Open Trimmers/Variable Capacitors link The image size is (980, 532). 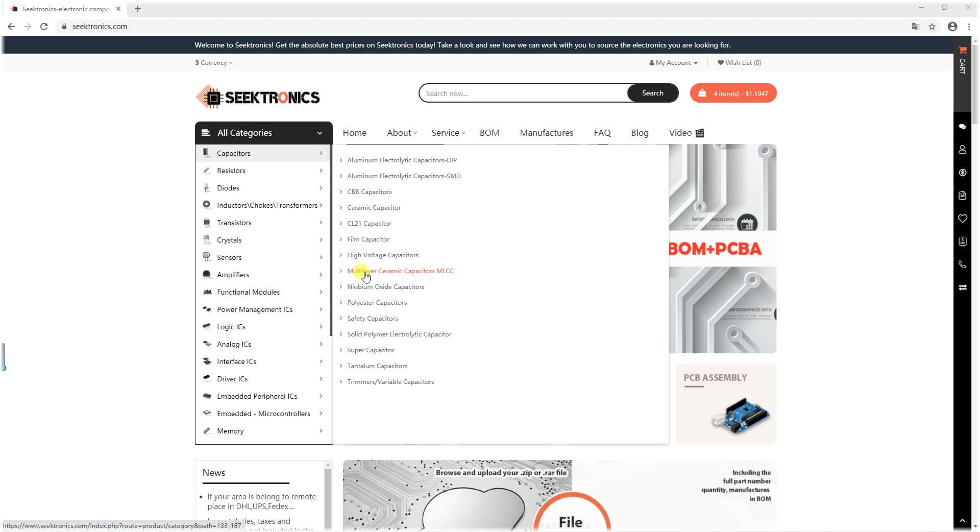[x=390, y=382]
